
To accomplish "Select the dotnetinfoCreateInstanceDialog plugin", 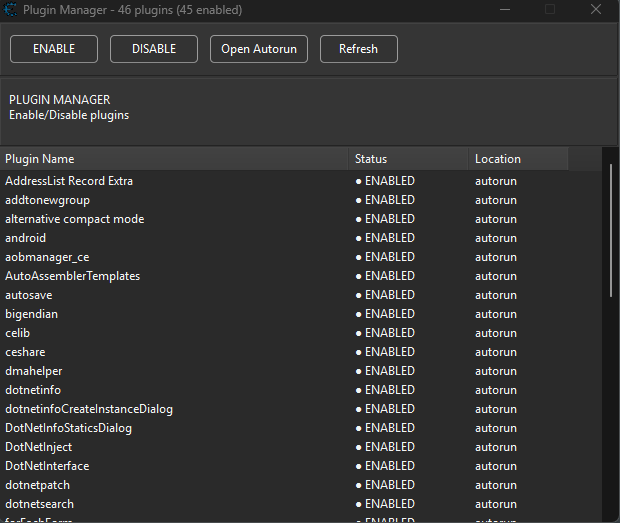I will [301, 409].
